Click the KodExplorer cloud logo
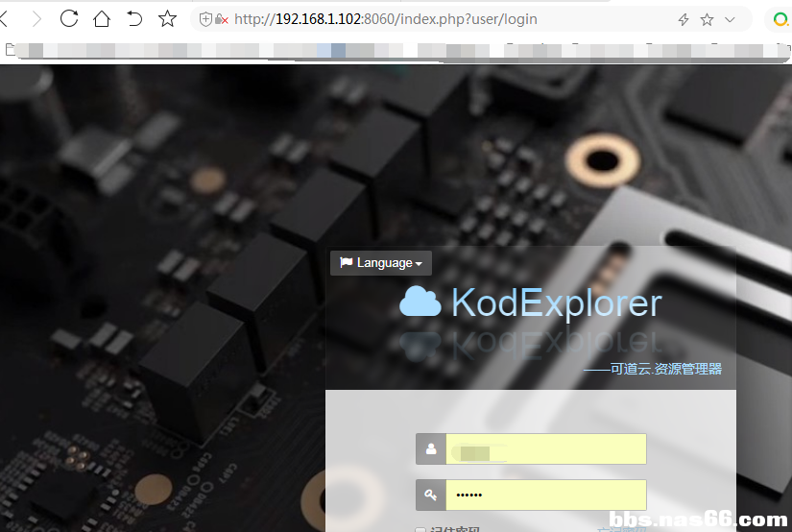Screen dimensions: 792x532 point(420,302)
